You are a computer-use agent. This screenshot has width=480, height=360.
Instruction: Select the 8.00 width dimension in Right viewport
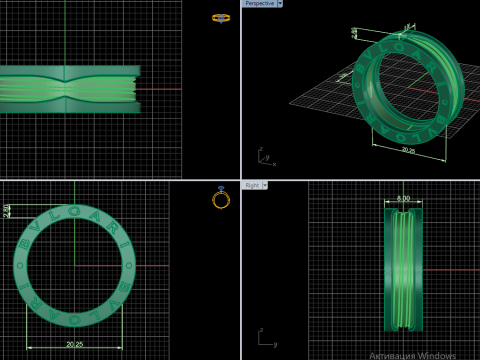[403, 199]
